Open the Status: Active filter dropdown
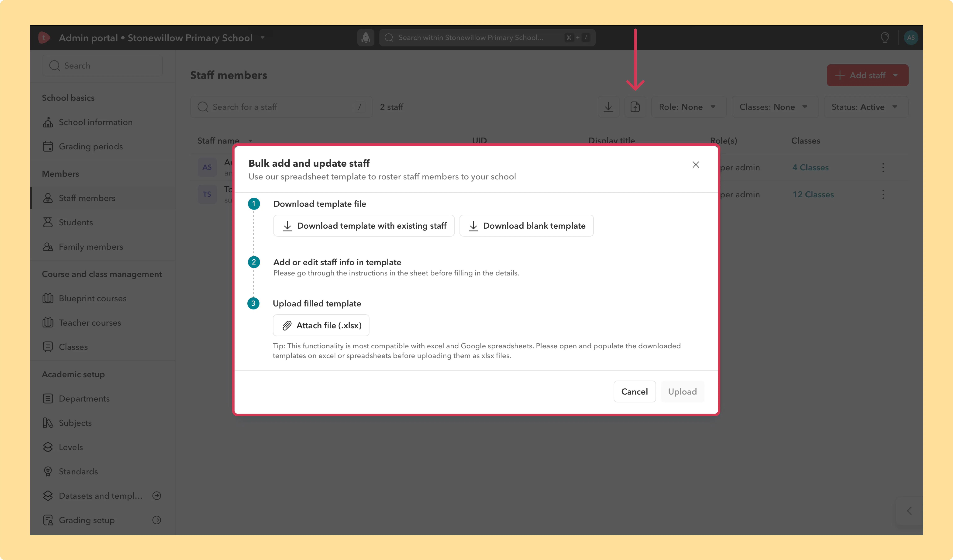Image resolution: width=953 pixels, height=560 pixels. coord(866,107)
